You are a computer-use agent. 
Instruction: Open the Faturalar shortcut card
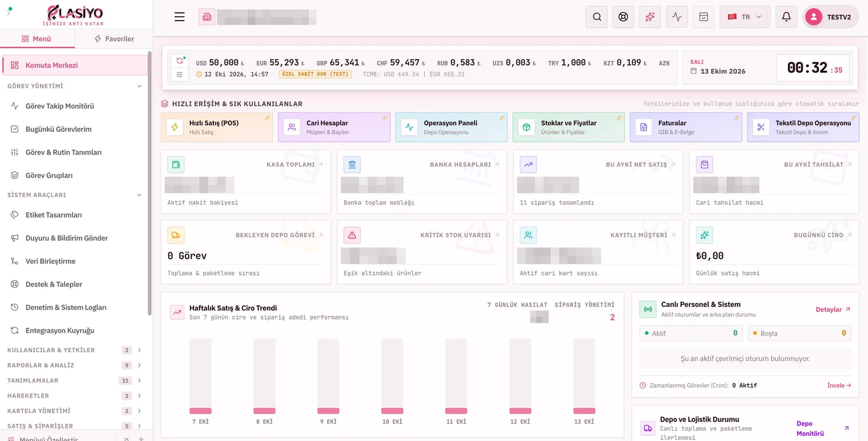pyautogui.click(x=686, y=127)
